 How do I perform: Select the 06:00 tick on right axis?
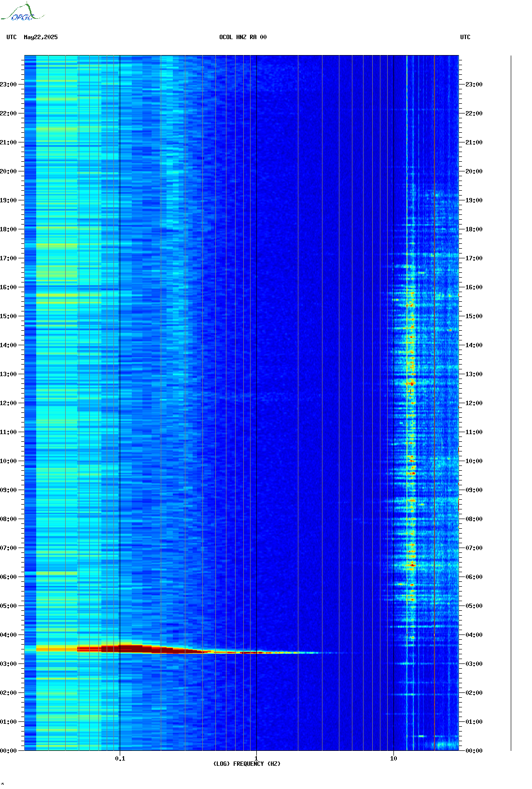[474, 577]
